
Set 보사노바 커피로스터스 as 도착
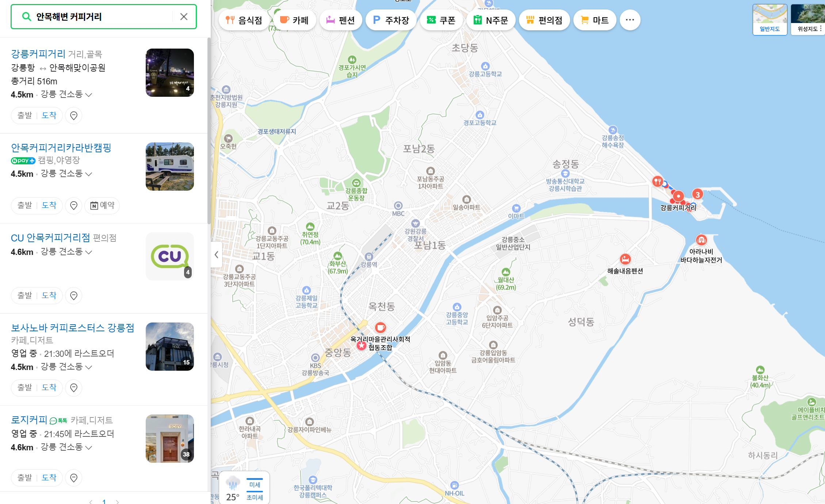(49, 387)
